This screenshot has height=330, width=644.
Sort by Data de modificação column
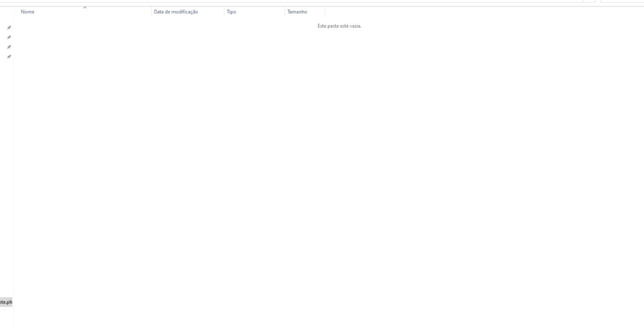176,12
